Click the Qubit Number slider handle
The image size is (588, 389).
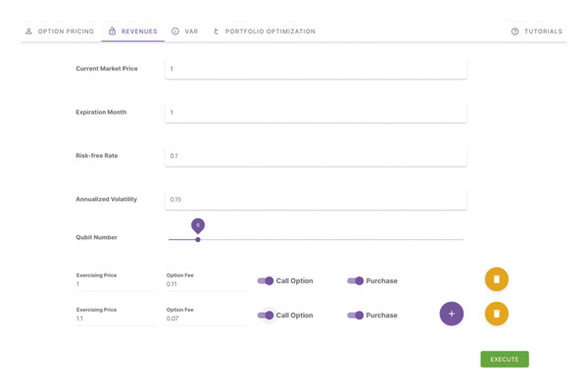click(x=198, y=240)
